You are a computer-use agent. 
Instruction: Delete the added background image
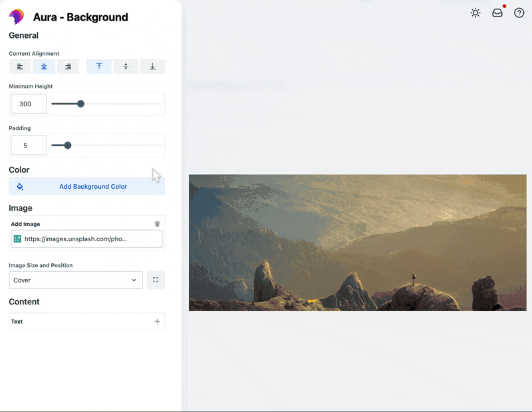tap(157, 224)
